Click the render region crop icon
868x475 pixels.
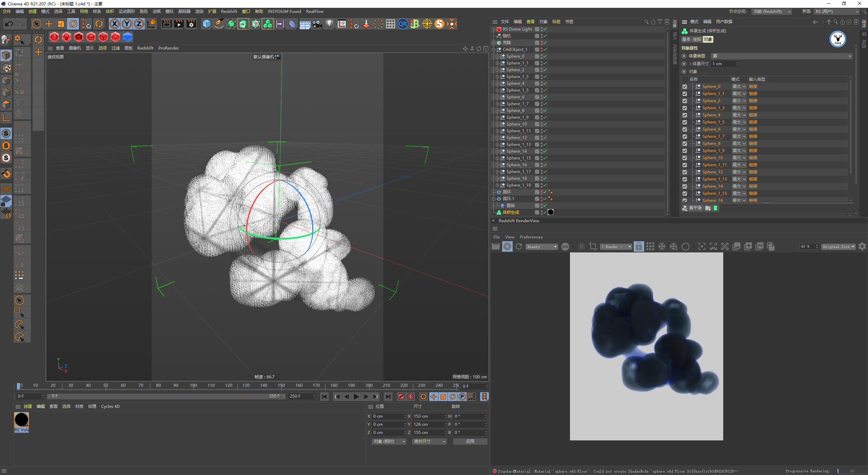[x=593, y=247]
